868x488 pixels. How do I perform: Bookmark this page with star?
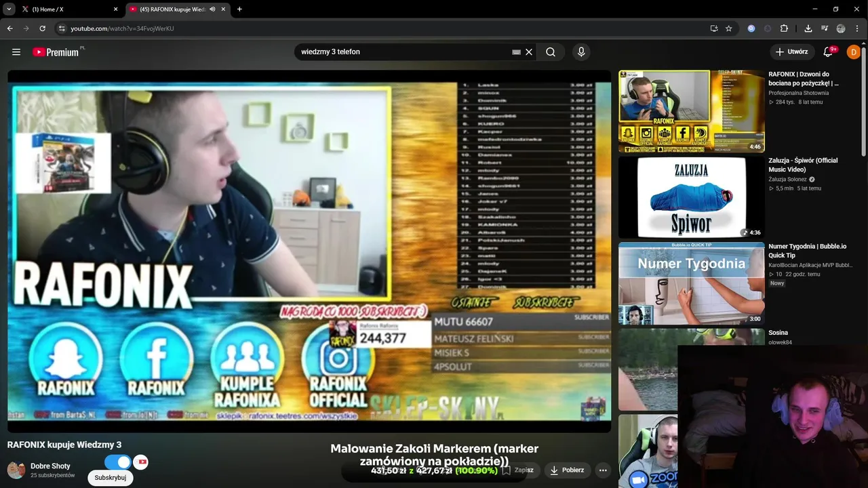(729, 28)
